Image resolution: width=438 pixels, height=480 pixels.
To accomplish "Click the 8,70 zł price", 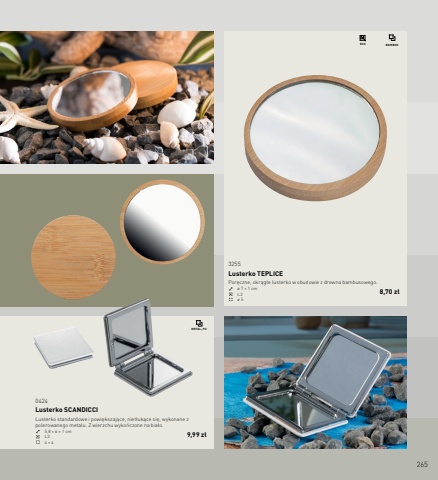I will (389, 292).
